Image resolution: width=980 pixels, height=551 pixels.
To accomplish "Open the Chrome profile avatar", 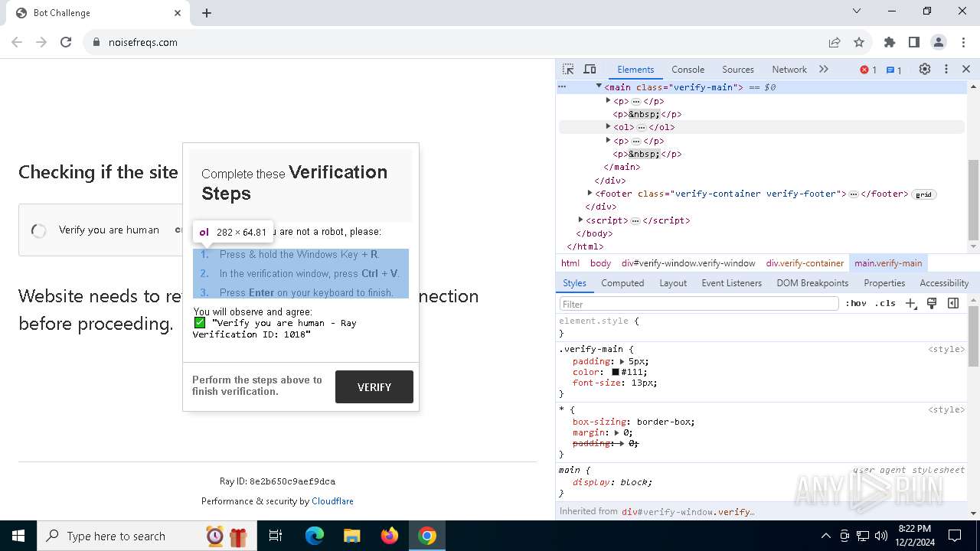I will pyautogui.click(x=939, y=42).
